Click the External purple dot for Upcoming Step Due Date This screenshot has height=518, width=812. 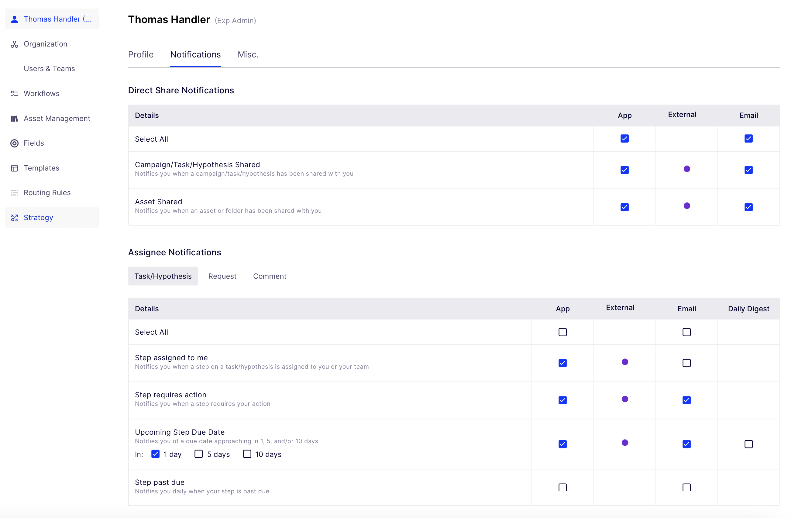[624, 443]
